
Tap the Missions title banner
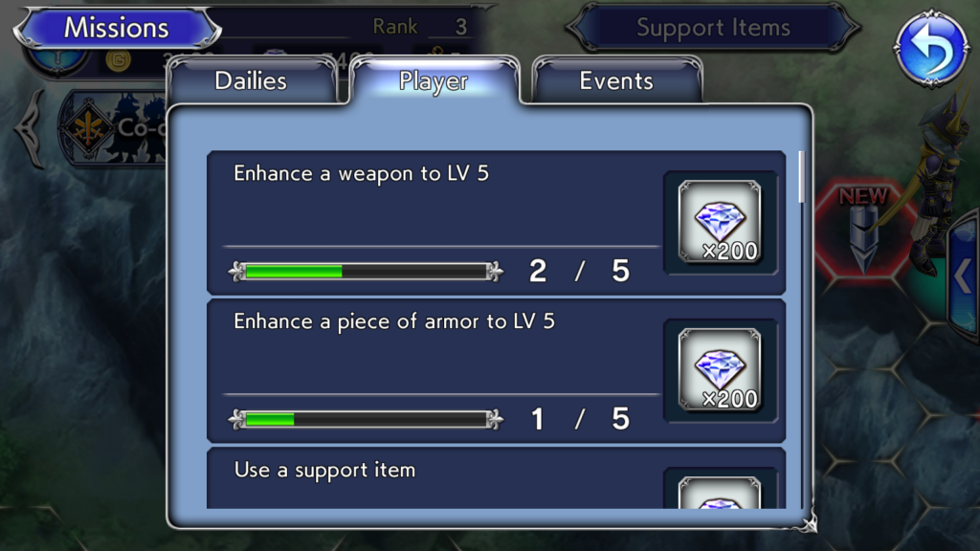click(x=117, y=28)
